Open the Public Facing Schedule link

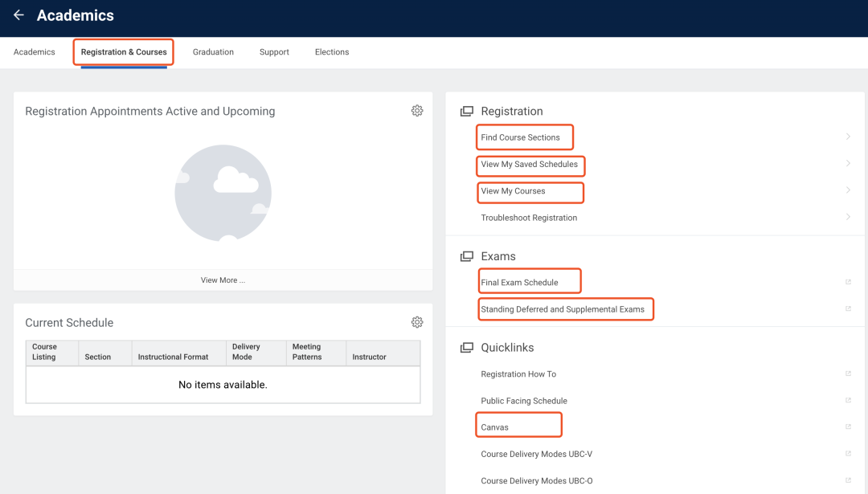pyautogui.click(x=524, y=401)
